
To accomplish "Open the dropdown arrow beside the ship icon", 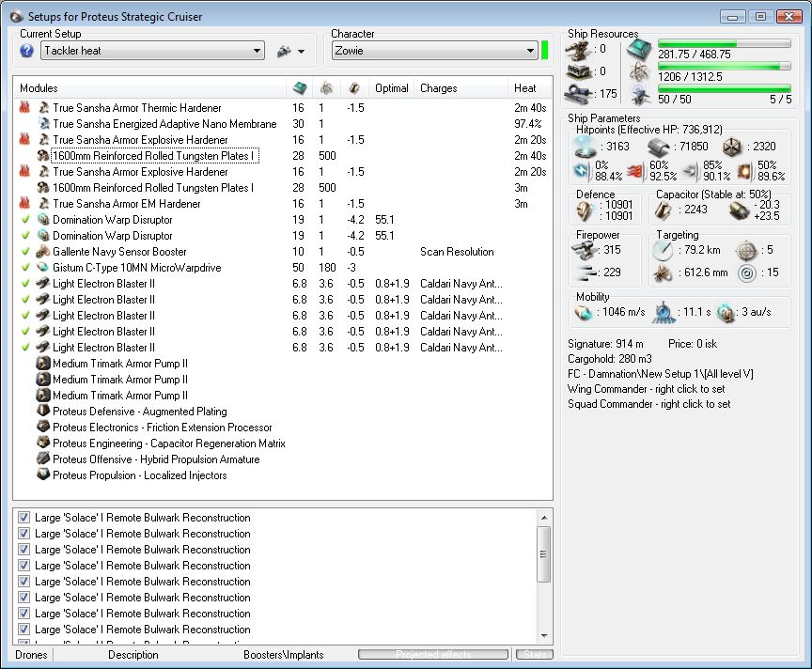I will [301, 52].
